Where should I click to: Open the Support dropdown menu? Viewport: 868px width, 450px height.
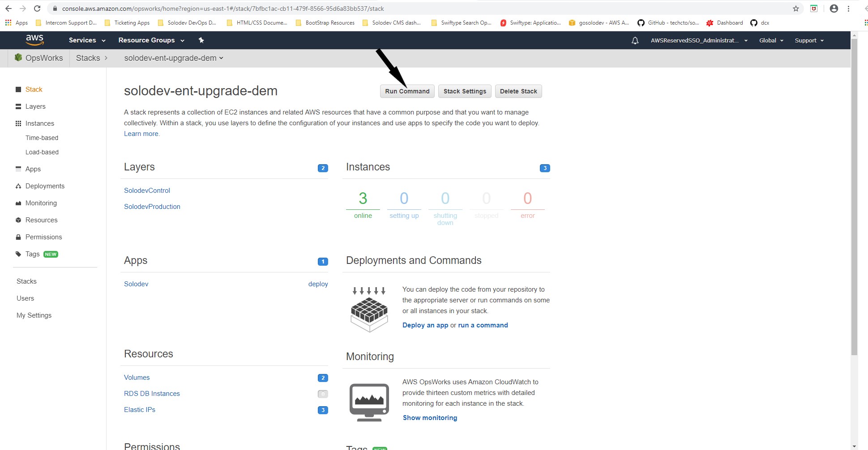[x=809, y=40]
